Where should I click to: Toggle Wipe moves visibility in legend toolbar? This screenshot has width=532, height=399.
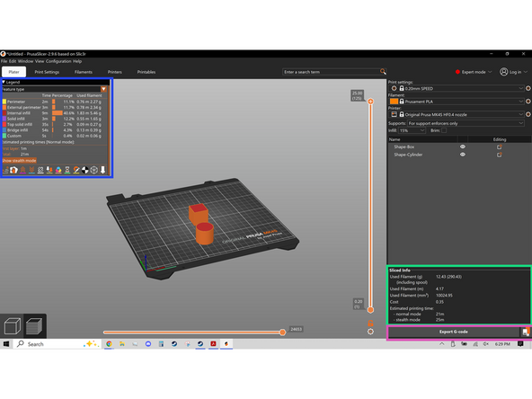click(x=13, y=170)
